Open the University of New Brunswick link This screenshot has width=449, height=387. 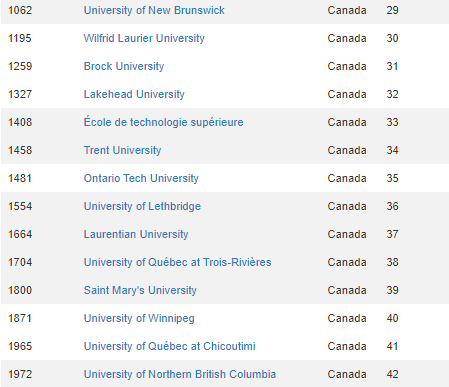(154, 10)
